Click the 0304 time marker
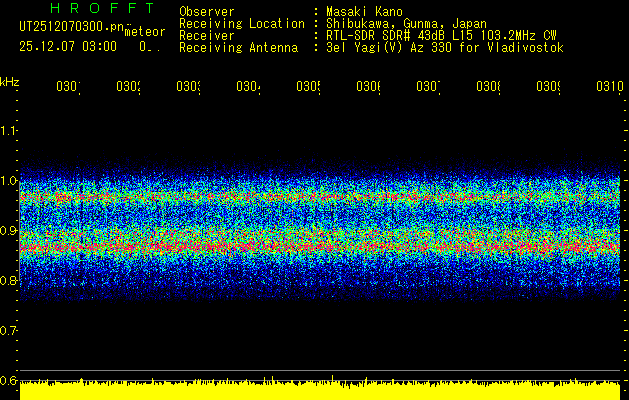The image size is (629, 400). click(248, 87)
